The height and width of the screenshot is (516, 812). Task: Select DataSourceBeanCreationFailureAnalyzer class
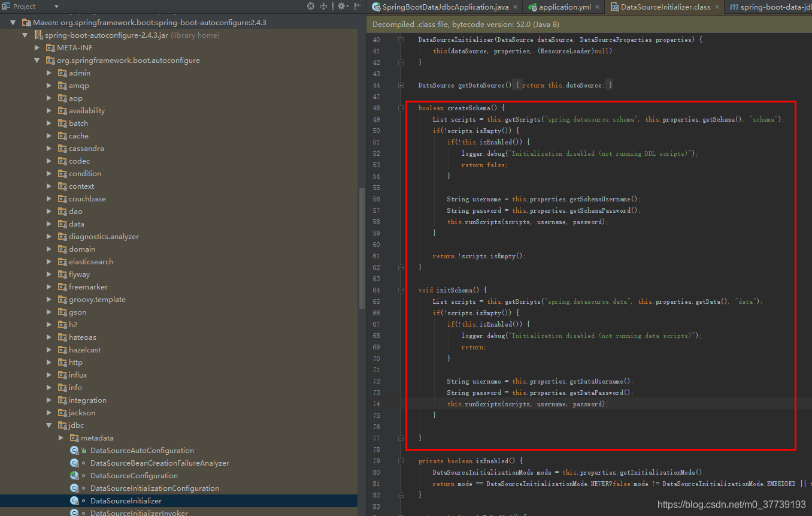click(x=159, y=463)
